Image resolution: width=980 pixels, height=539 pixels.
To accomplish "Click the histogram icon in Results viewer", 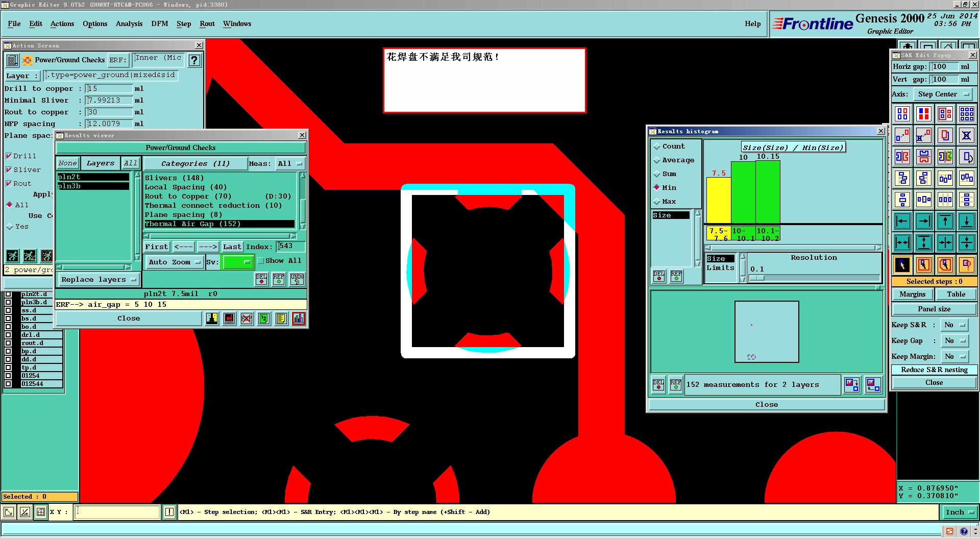I will coord(299,318).
